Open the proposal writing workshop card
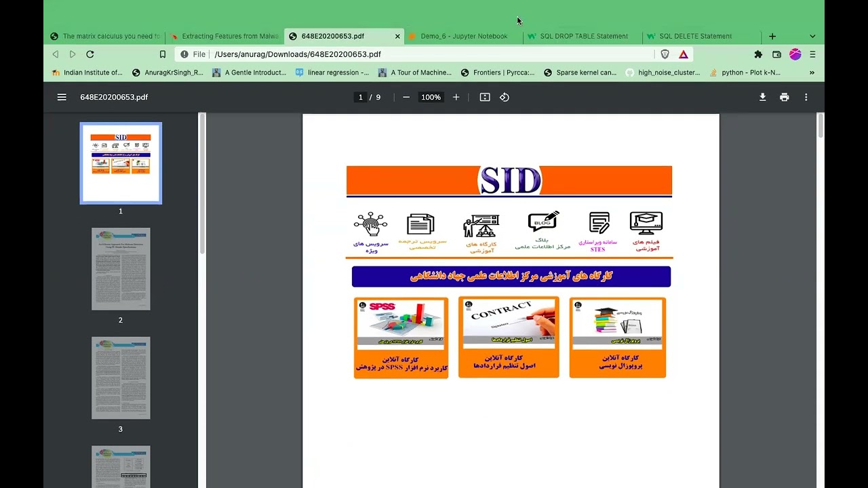The height and width of the screenshot is (488, 868). click(618, 338)
